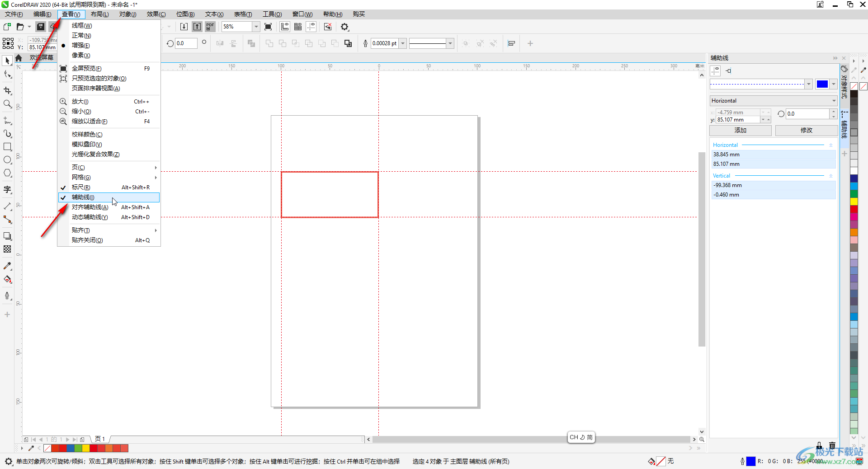Click the Publish to PDF icon
Screen dimensions: 868x469
[x=210, y=27]
